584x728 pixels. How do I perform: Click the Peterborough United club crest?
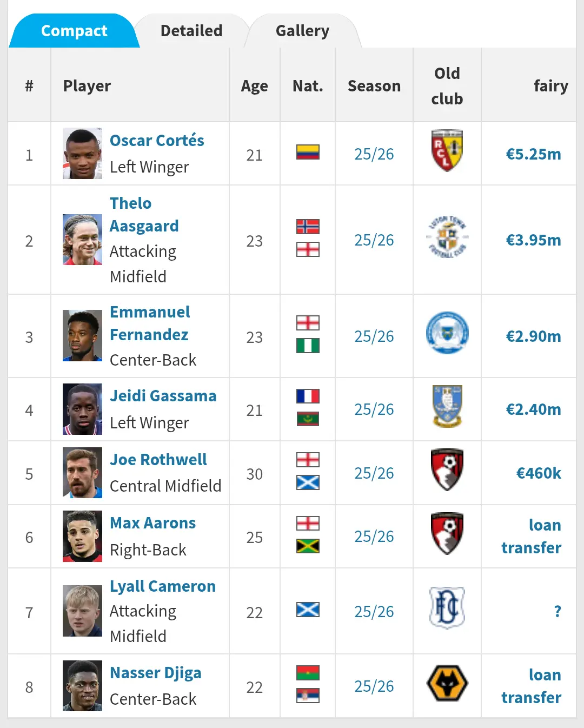click(x=447, y=333)
